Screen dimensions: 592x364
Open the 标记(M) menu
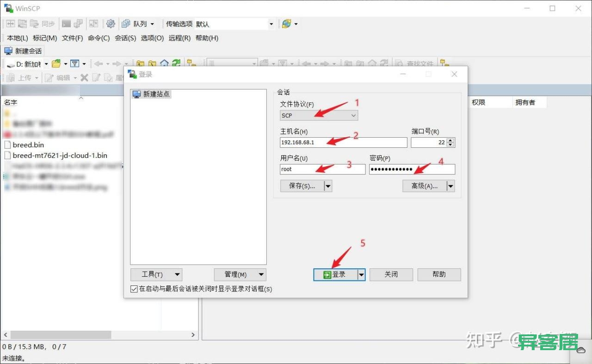click(45, 38)
